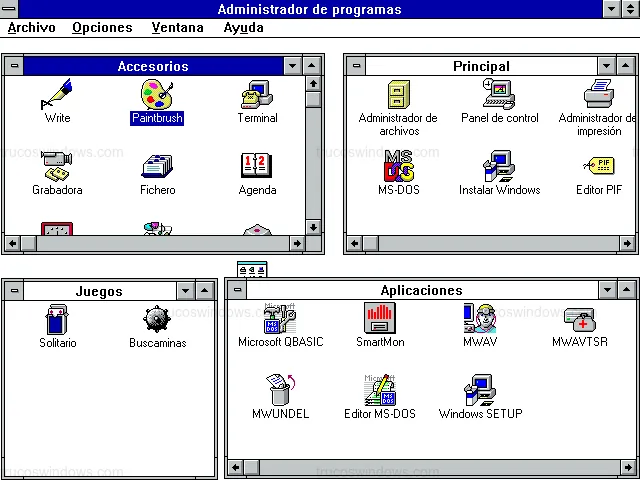The width and height of the screenshot is (640, 480).
Task: Select the SmartMon icon in Aplicaciones
Action: tap(380, 320)
